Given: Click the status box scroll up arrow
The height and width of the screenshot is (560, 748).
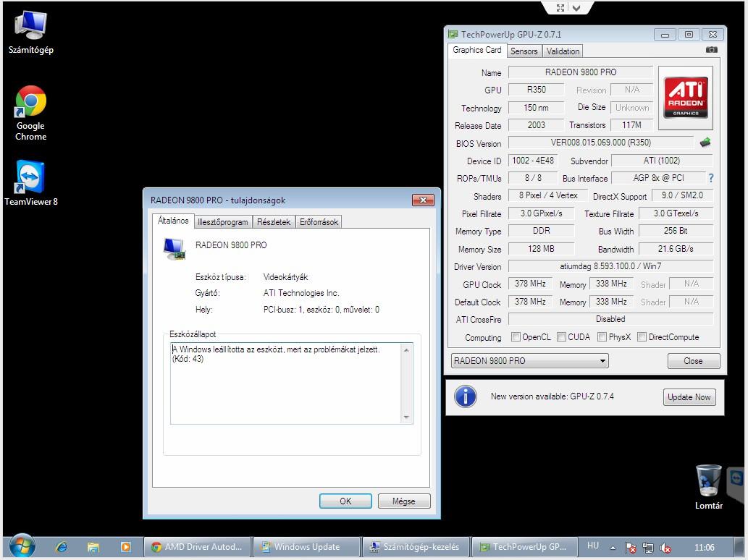Looking at the screenshot, I should [x=406, y=350].
